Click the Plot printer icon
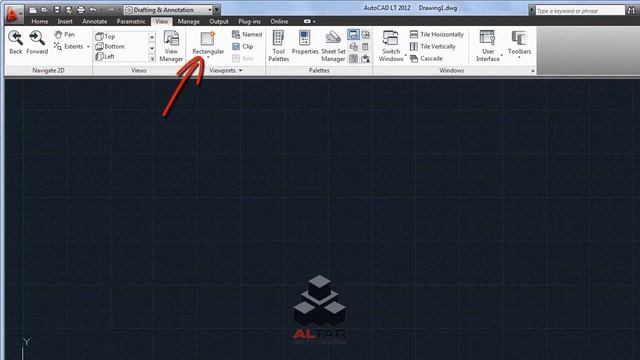Screen dimensions: 640x360 [81, 10]
